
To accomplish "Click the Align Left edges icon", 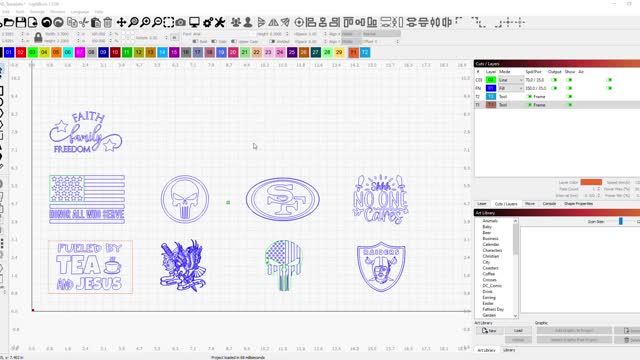I will click(x=311, y=22).
